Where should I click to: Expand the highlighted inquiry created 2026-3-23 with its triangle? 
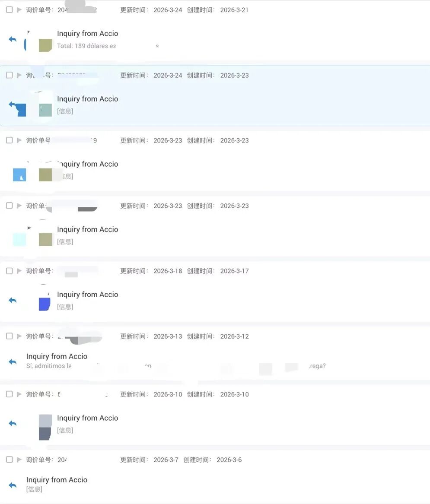pyautogui.click(x=19, y=75)
